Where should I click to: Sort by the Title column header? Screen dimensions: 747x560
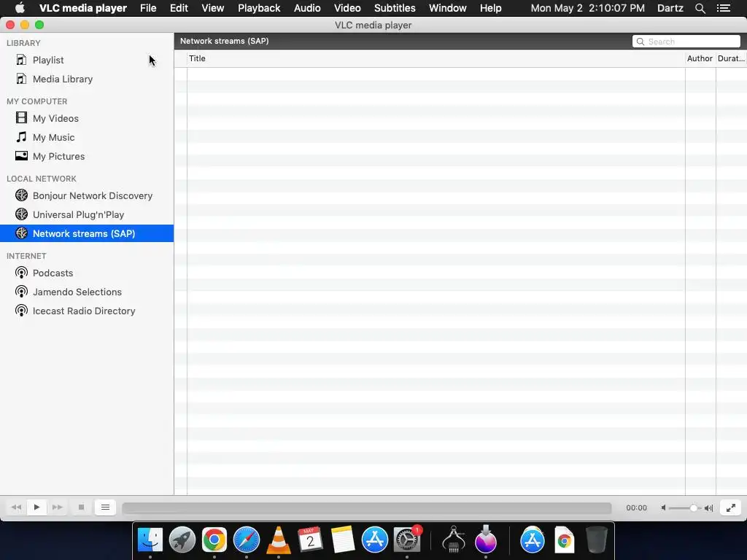pos(436,58)
